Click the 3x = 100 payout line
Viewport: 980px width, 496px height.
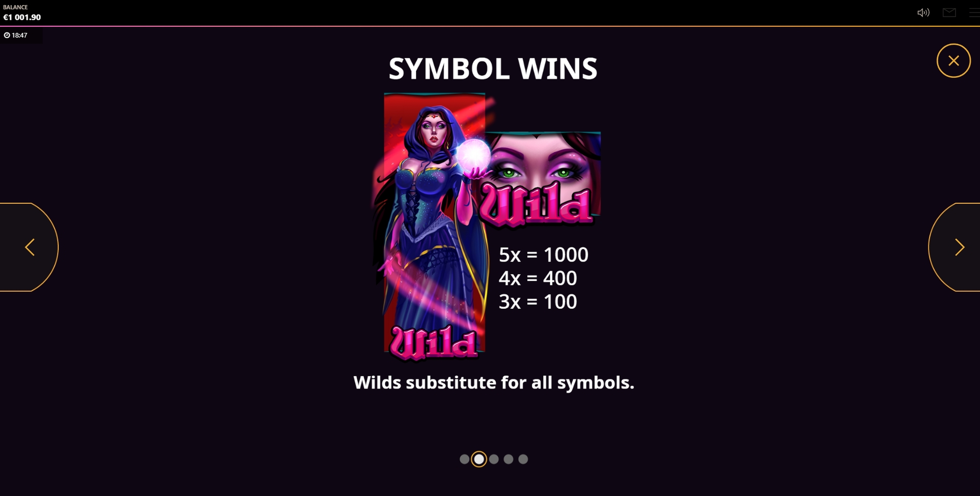tap(538, 302)
